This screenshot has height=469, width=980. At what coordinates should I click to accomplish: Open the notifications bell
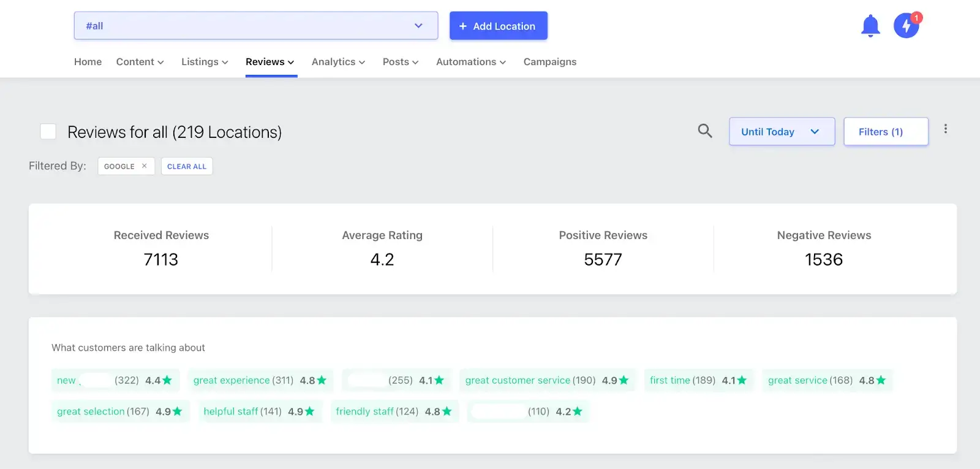[x=870, y=26]
